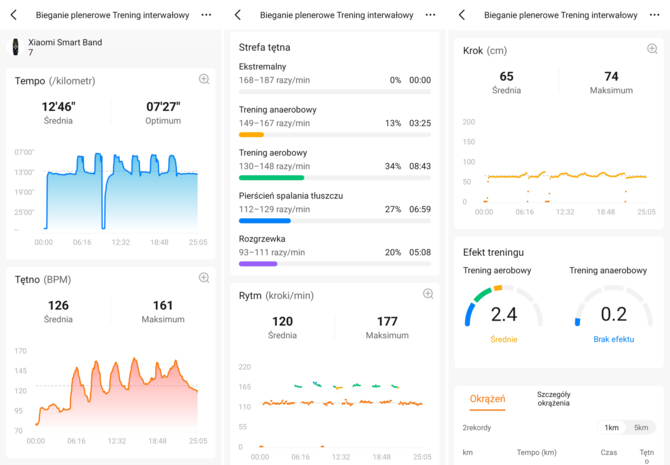Tap the aerobic effect 2.4 gauge
Viewport: 670px width, 465px height.
[504, 306]
